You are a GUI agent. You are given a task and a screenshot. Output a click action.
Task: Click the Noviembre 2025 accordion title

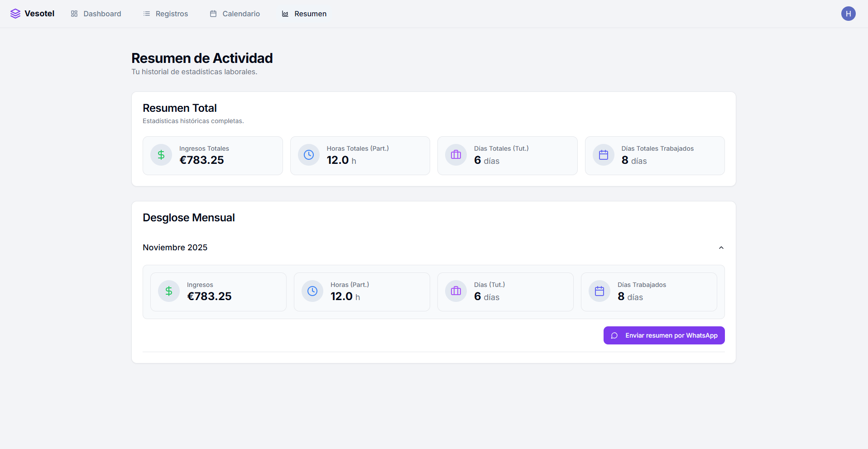click(x=175, y=248)
